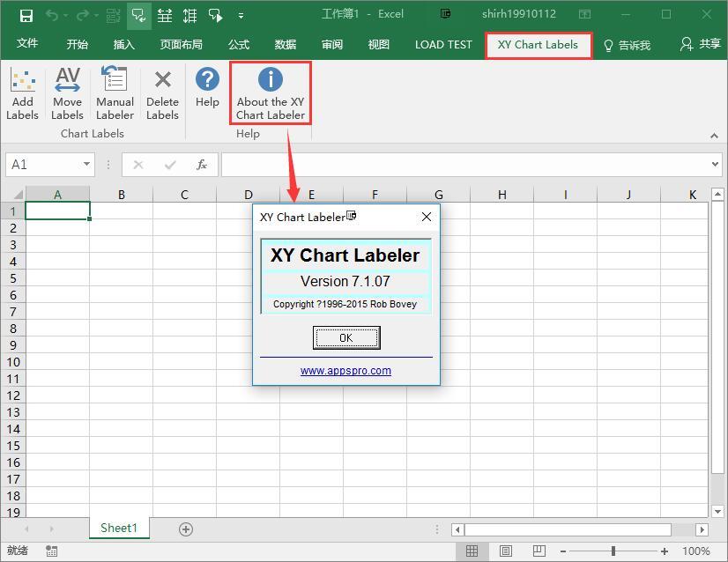Undo last action in quick access toolbar
This screenshot has height=562, width=728.
click(51, 16)
